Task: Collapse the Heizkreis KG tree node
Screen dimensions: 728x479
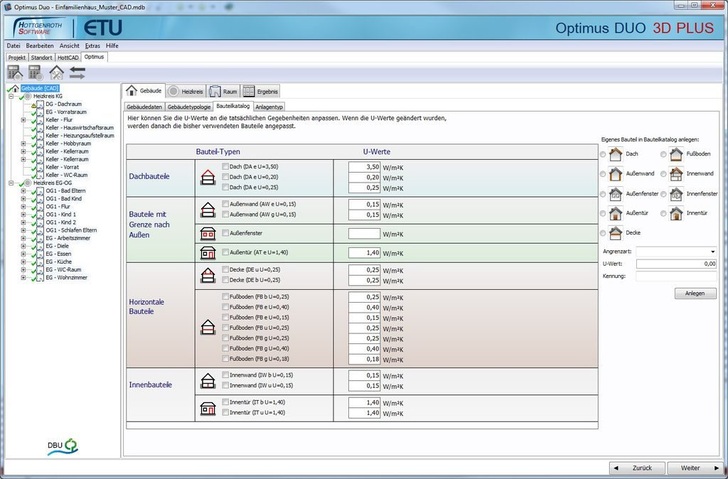Action: point(10,96)
